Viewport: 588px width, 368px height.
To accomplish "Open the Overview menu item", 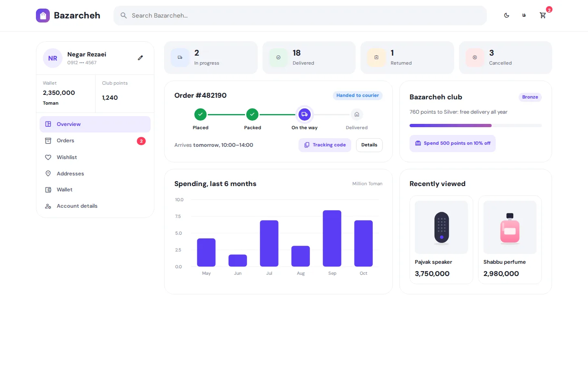I will pyautogui.click(x=95, y=124).
